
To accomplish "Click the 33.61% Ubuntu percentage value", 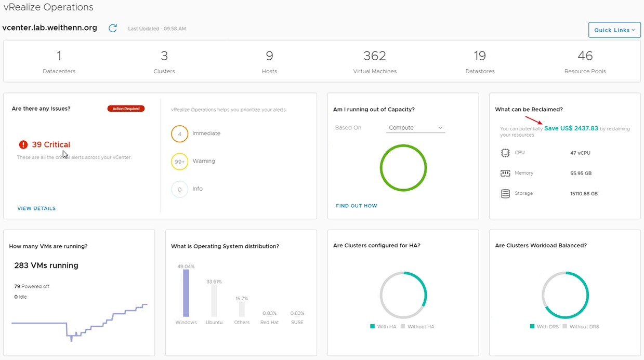I will tap(214, 282).
